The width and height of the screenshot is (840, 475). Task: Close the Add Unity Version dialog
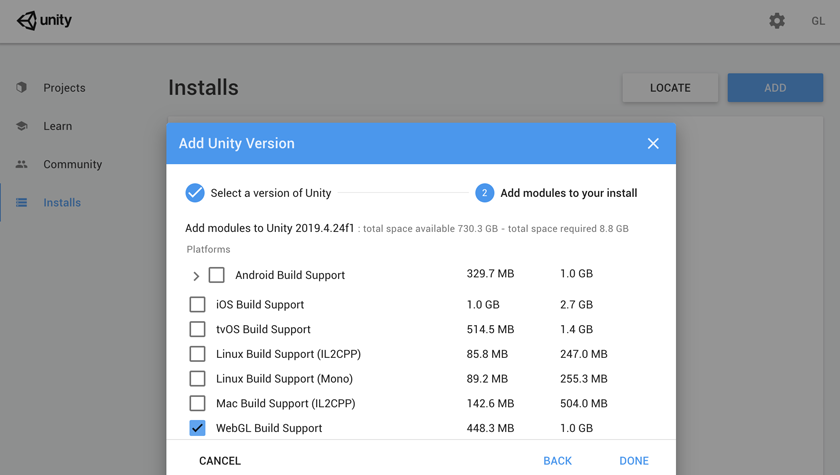[x=653, y=144]
